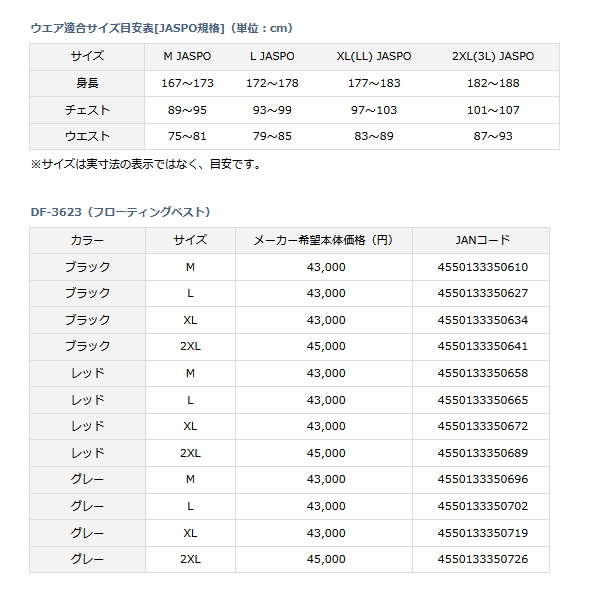Click JAN code 4550133350658

[x=483, y=373]
